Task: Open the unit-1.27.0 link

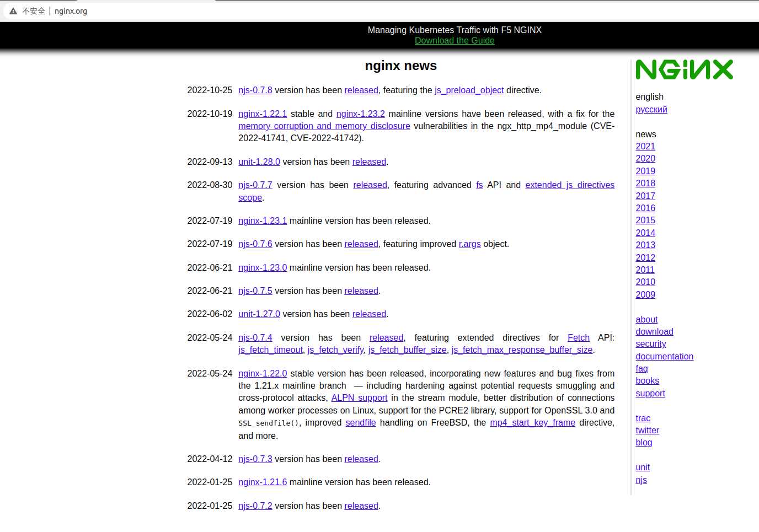Action: click(259, 314)
